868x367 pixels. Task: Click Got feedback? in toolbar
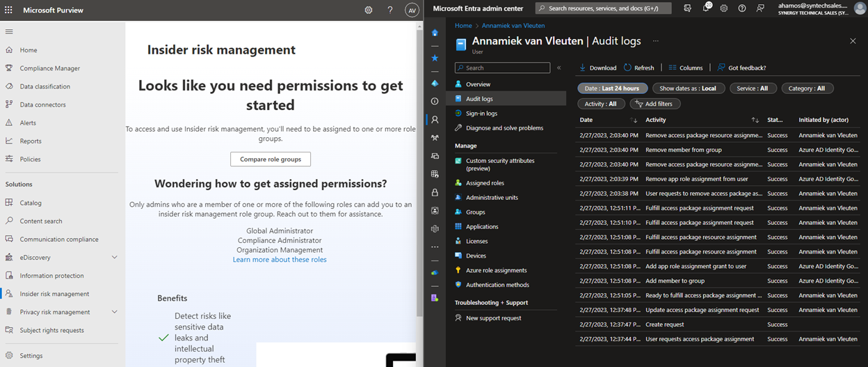pyautogui.click(x=741, y=68)
